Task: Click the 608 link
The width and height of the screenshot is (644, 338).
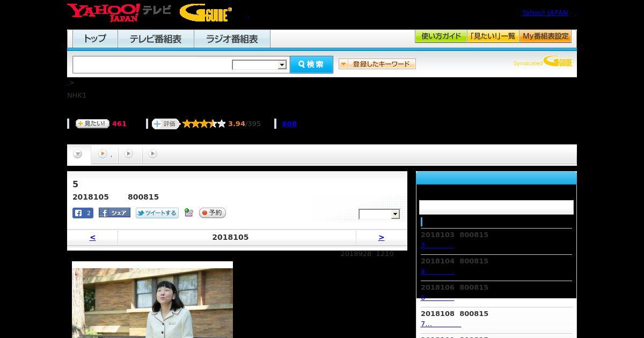Action: [289, 124]
